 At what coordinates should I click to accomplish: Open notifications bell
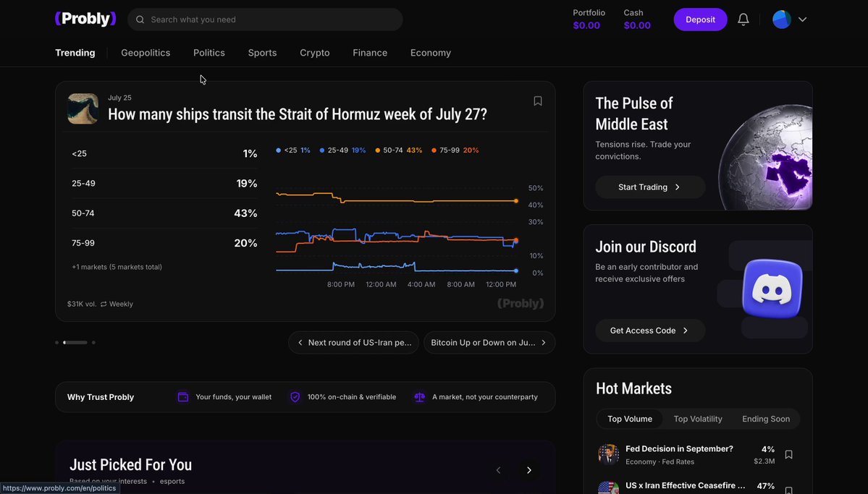click(x=743, y=20)
